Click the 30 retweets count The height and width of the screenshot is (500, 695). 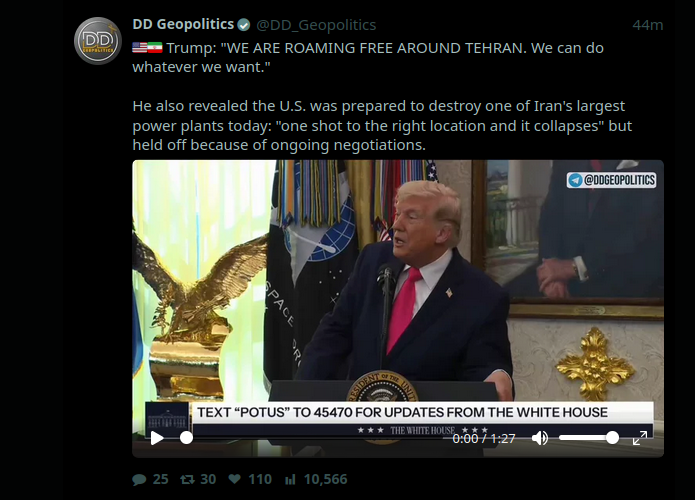[208, 479]
